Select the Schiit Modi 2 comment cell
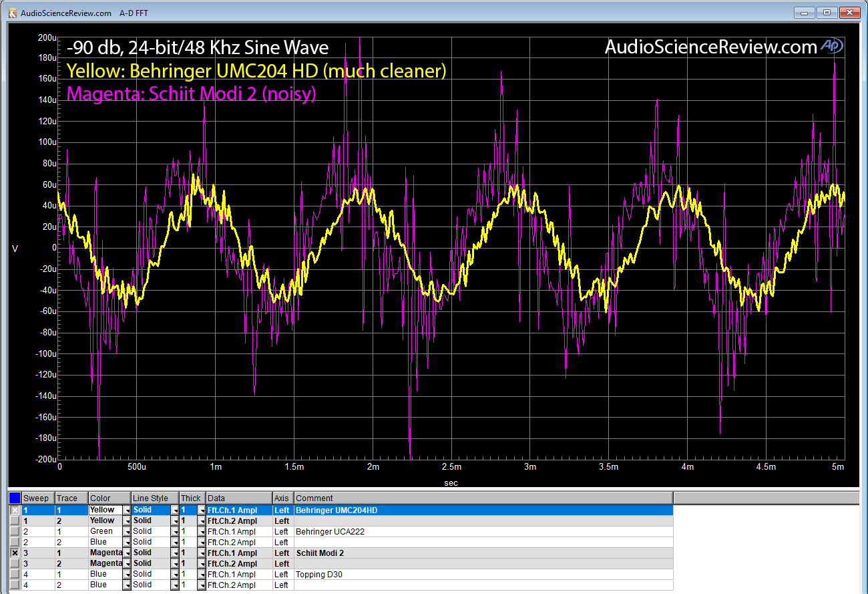868x594 pixels. tap(483, 553)
